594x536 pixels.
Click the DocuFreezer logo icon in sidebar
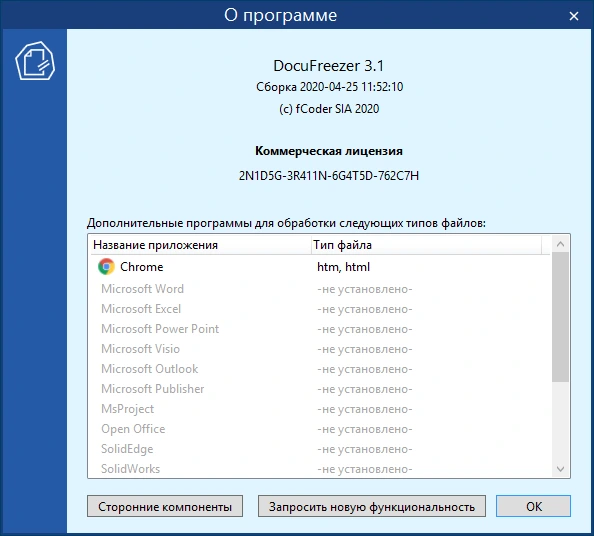coord(35,61)
